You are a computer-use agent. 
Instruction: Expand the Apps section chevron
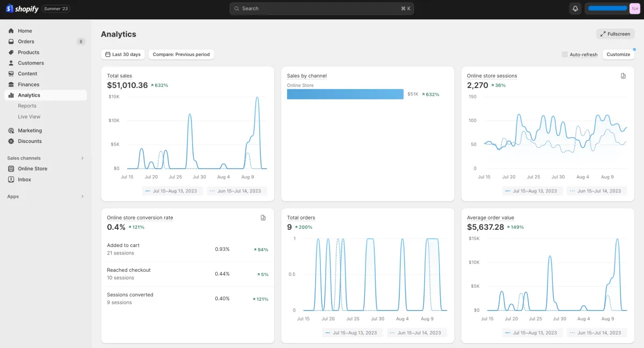click(82, 197)
